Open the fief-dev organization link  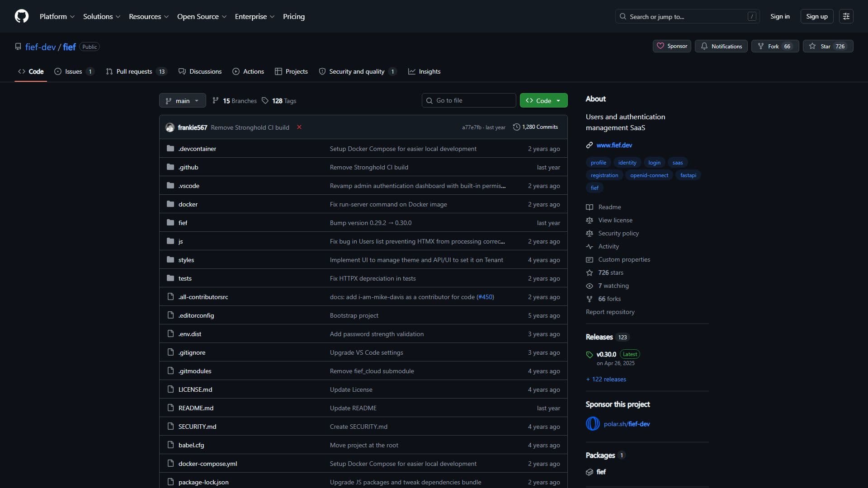(x=40, y=47)
